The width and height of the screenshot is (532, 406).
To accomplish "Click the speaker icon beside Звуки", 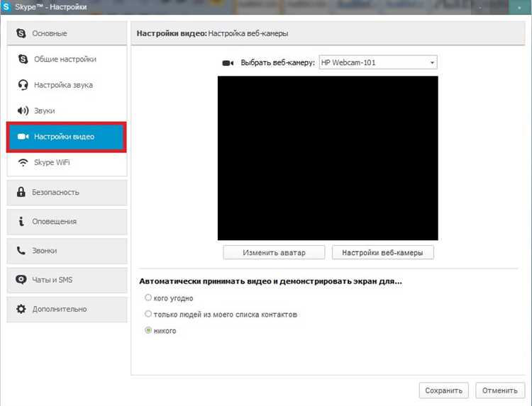I will (23, 111).
